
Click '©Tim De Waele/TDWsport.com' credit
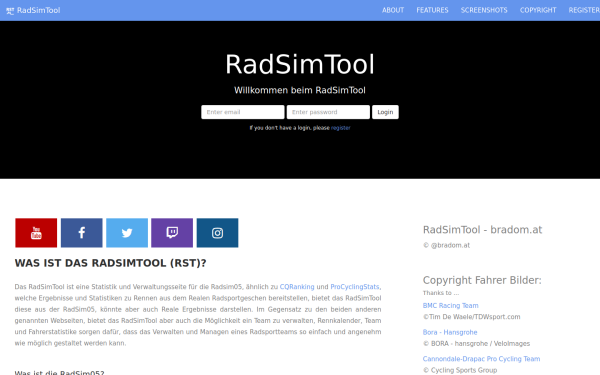pos(471,317)
